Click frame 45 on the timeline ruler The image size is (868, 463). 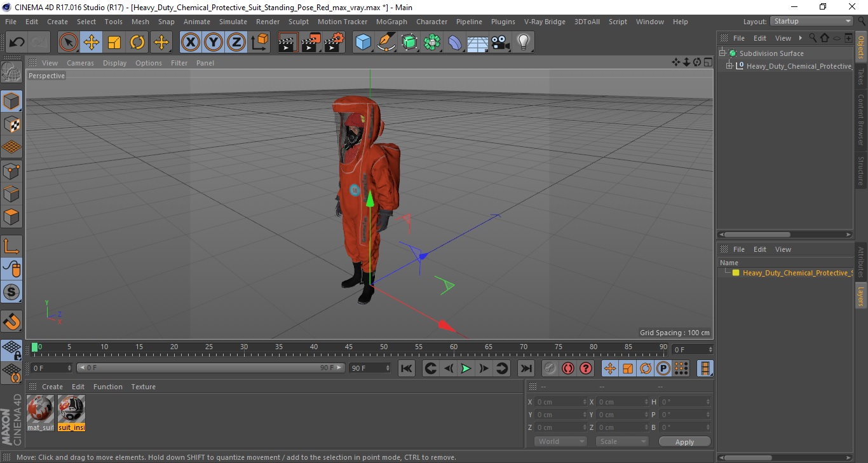tap(349, 347)
